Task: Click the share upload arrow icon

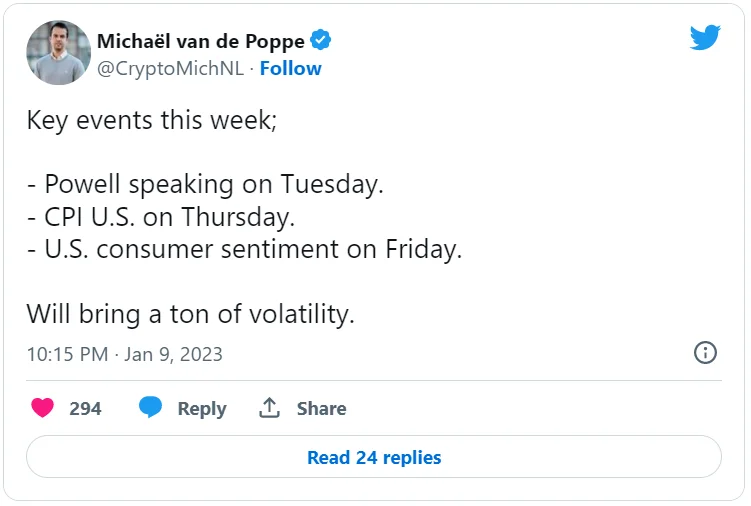Action: 269,408
